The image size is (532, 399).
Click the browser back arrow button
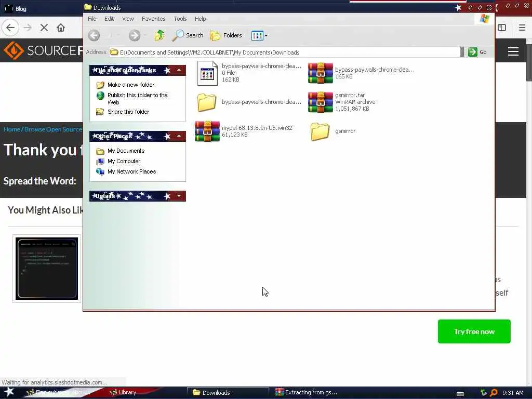[x=10, y=28]
